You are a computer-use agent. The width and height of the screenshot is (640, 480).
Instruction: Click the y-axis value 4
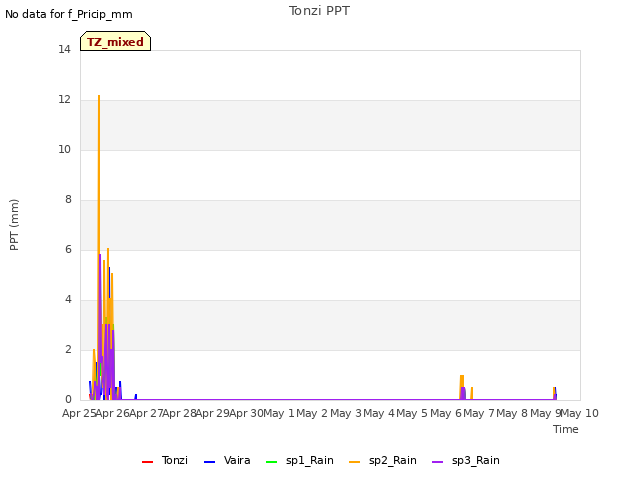tap(68, 300)
